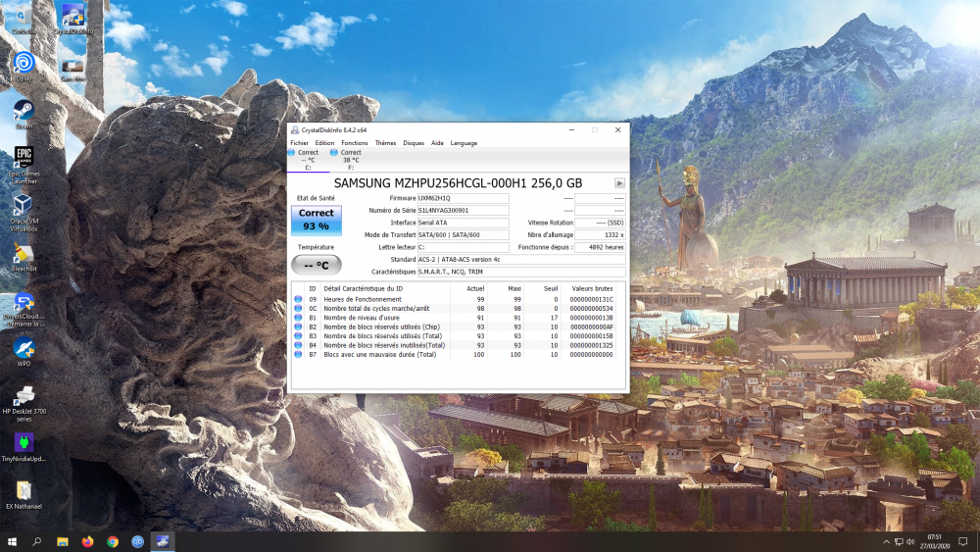This screenshot has height=552, width=980.
Task: Click the Fonctionne depuis value 4892 heures
Action: pyautogui.click(x=600, y=247)
